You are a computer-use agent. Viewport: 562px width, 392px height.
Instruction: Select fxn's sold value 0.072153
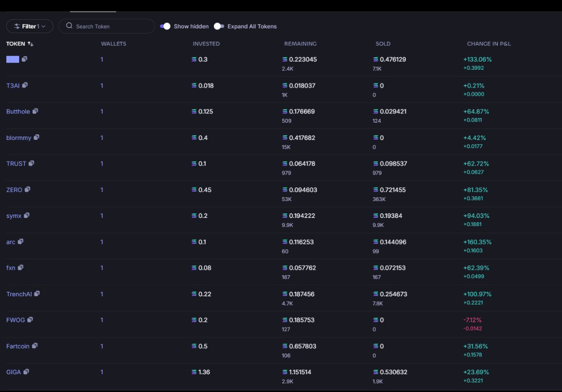392,268
